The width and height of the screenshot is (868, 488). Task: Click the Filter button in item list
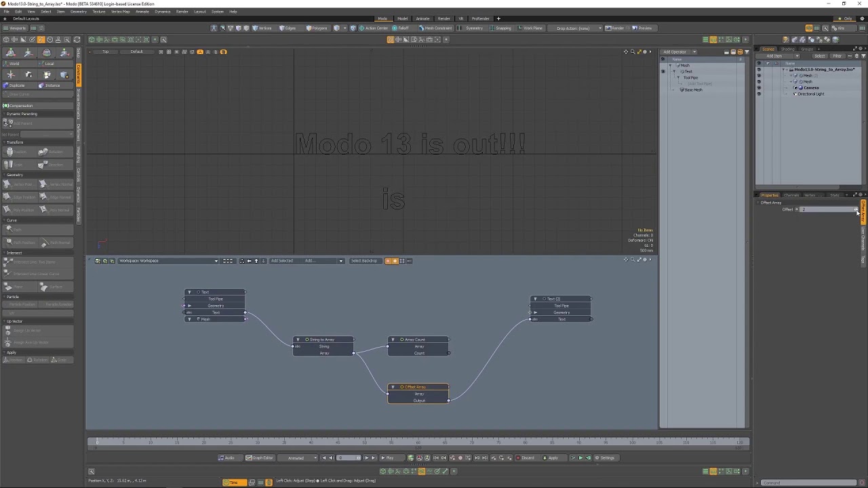coord(837,56)
